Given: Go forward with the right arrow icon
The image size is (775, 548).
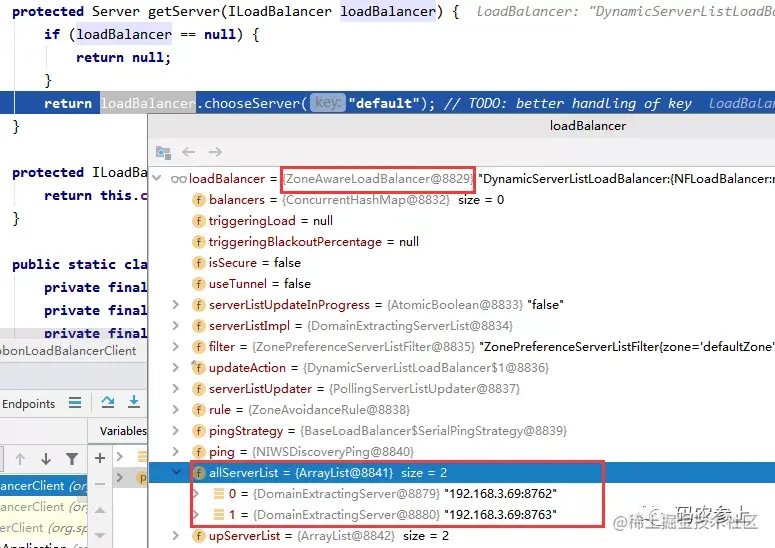Looking at the screenshot, I should pyautogui.click(x=215, y=152).
